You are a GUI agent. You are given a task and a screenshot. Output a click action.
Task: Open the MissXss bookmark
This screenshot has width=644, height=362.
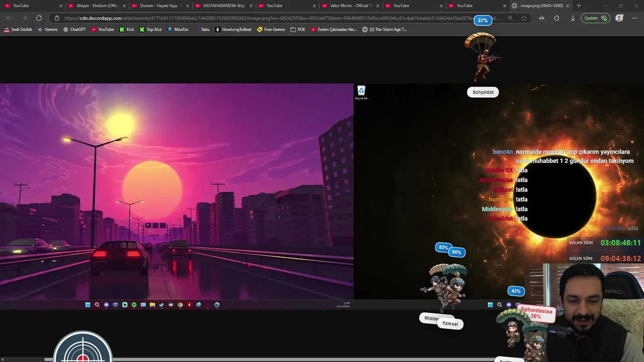[178, 29]
